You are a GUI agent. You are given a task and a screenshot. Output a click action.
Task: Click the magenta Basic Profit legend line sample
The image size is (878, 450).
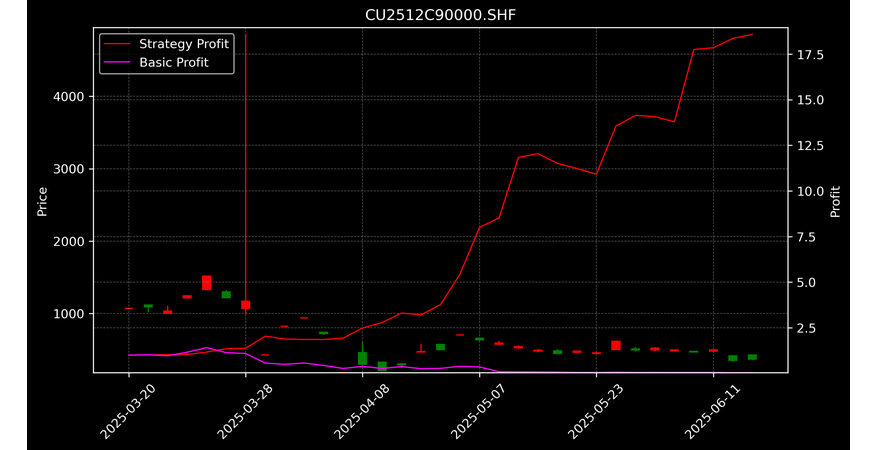pyautogui.click(x=117, y=63)
